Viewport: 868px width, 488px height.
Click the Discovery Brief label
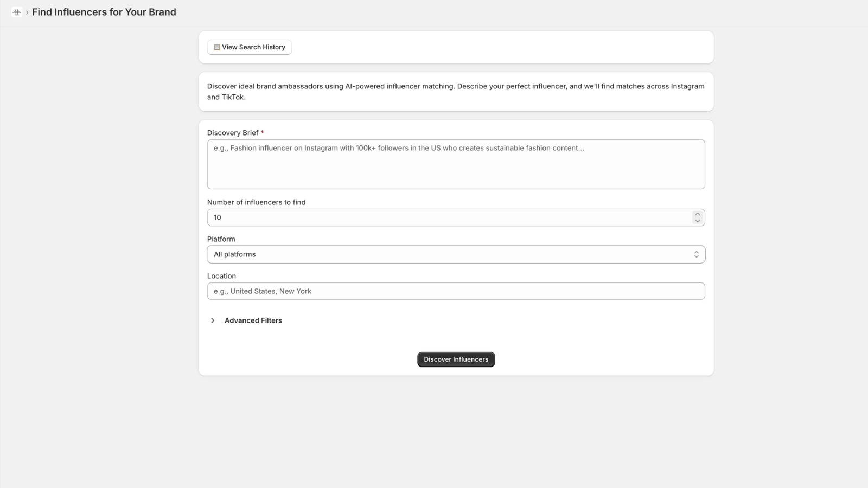pyautogui.click(x=233, y=133)
